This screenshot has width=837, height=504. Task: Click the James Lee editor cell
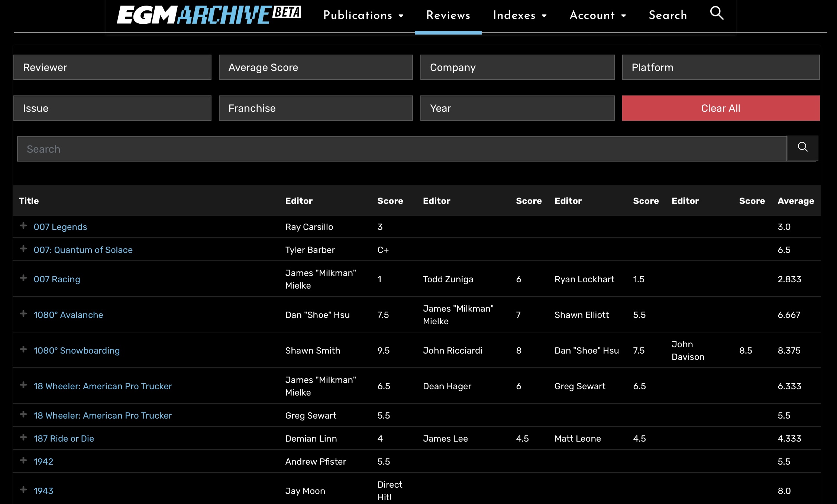[445, 439]
